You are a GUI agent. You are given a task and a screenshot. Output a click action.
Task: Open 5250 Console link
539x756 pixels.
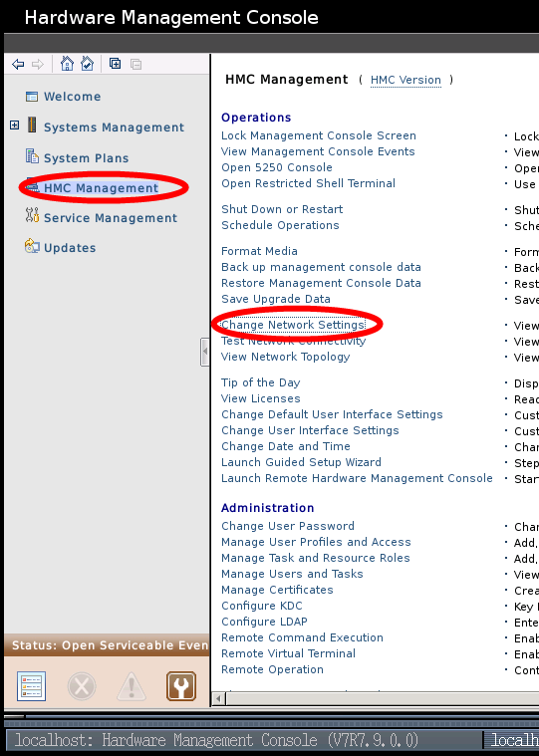(x=277, y=167)
